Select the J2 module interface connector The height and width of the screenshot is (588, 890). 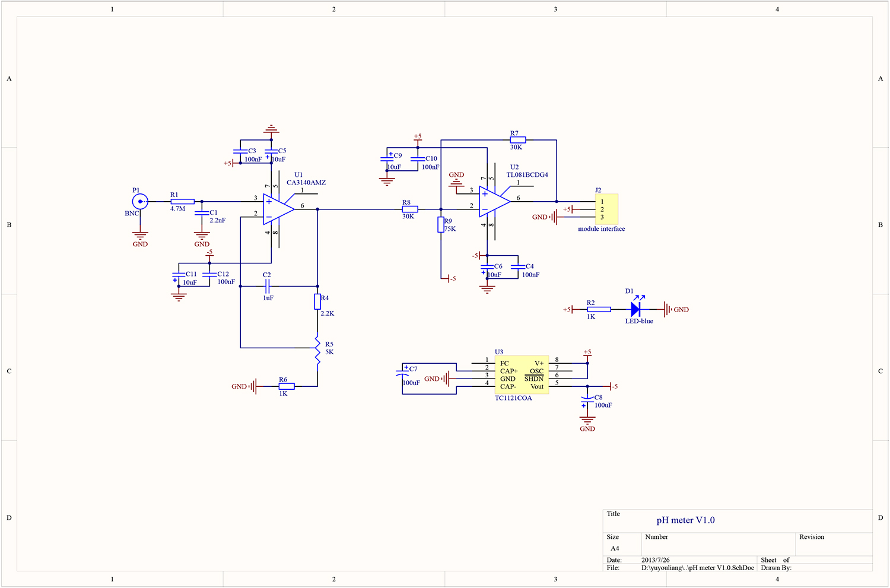606,209
